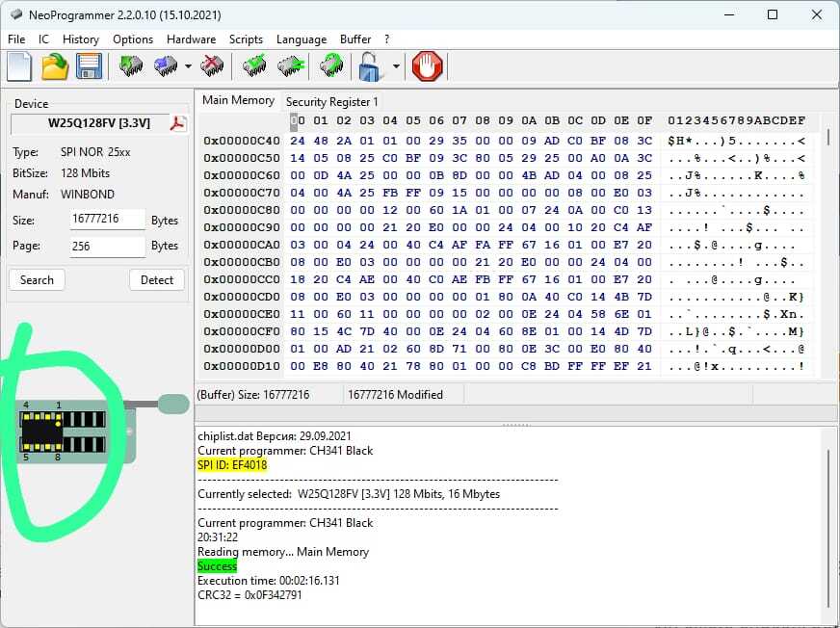Click the new blank file icon
Image resolution: width=840 pixels, height=628 pixels.
pyautogui.click(x=20, y=66)
